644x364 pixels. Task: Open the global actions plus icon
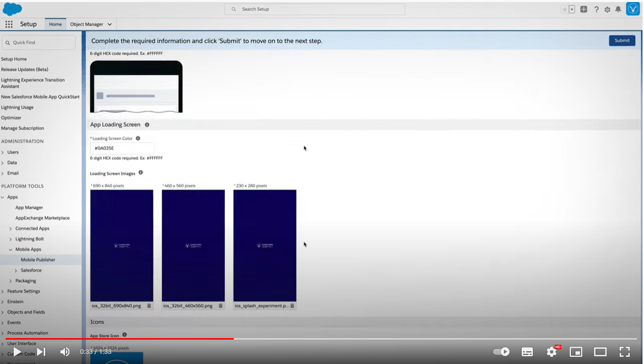[x=584, y=9]
